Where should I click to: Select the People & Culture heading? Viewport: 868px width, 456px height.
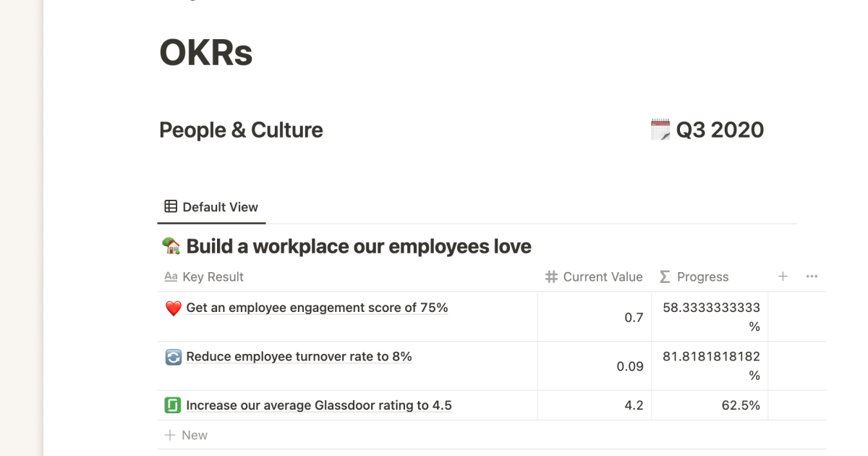click(241, 130)
